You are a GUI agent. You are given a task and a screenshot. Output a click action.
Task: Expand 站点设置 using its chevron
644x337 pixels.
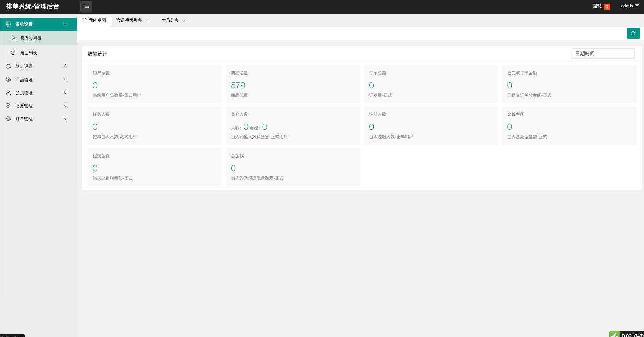[x=65, y=66]
